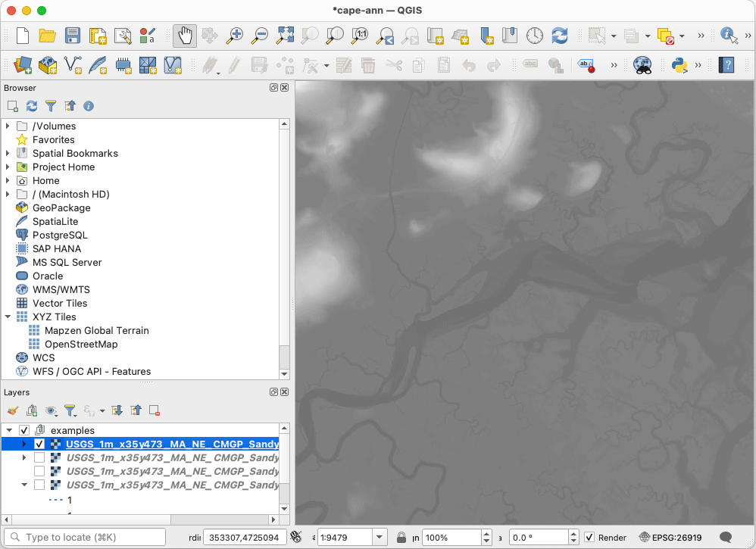
Task: Refresh the map canvas
Action: (x=559, y=36)
